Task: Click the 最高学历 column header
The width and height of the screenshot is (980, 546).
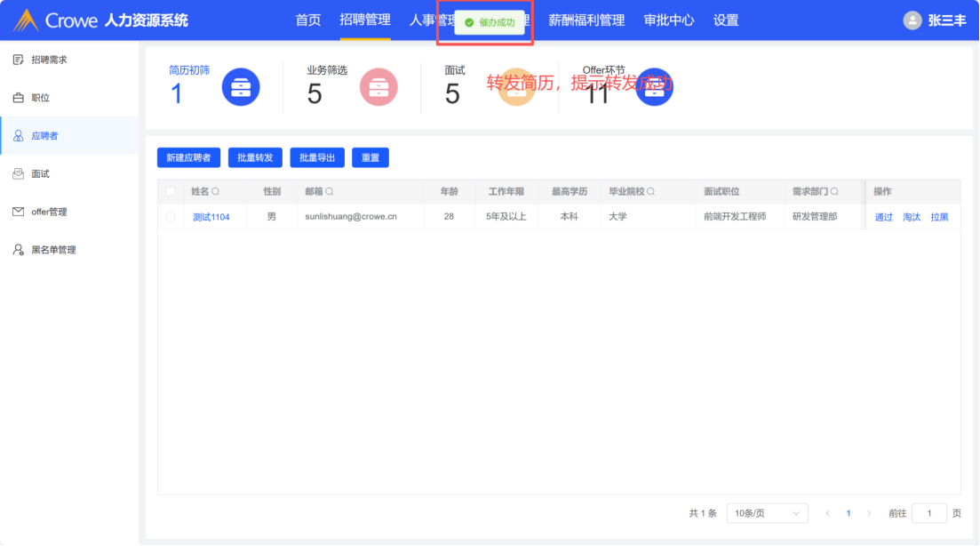Action: tap(570, 191)
